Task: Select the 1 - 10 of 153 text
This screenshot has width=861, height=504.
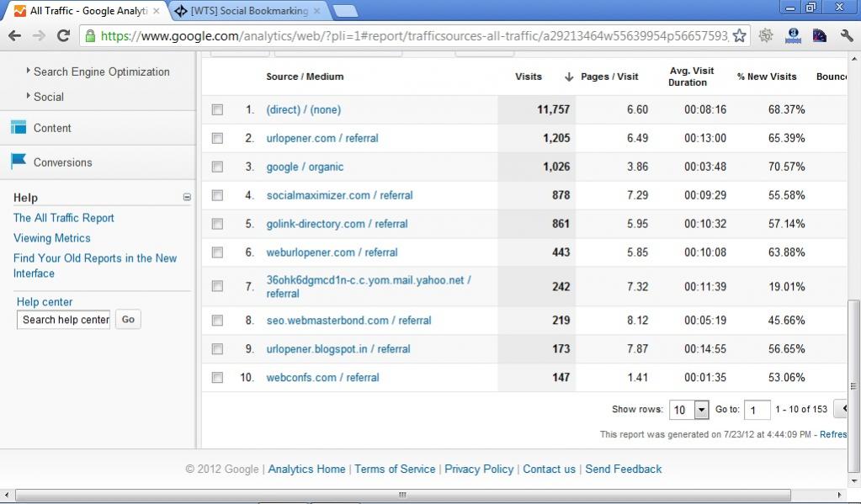Action: coord(801,410)
